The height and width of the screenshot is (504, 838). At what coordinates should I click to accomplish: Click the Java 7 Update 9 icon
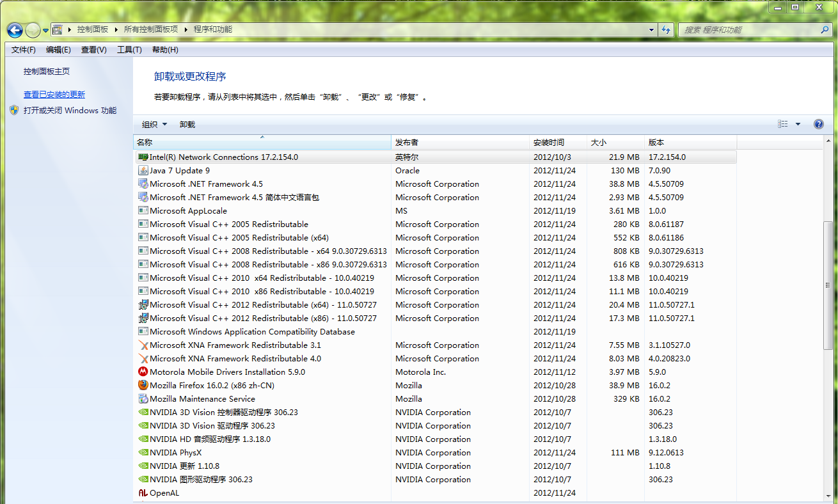143,171
